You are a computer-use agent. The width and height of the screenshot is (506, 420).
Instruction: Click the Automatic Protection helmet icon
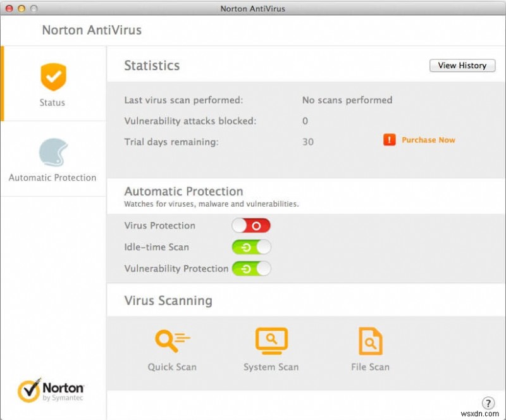tap(53, 152)
